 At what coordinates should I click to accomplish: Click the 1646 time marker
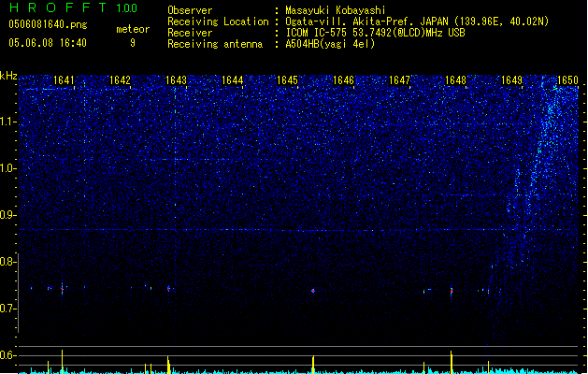343,80
